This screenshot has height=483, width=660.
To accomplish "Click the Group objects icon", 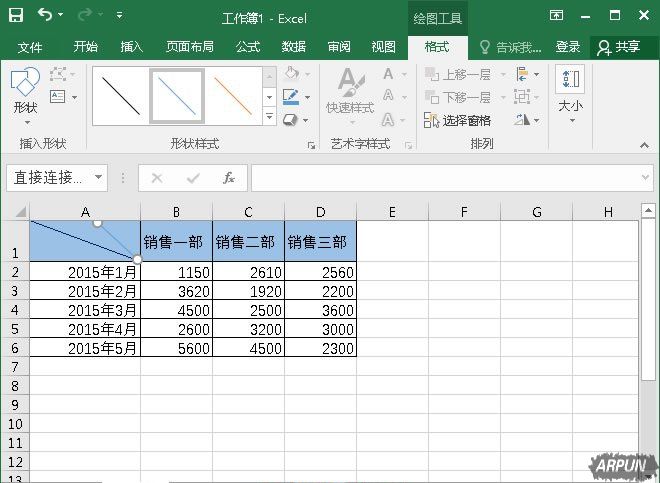I will tap(522, 97).
